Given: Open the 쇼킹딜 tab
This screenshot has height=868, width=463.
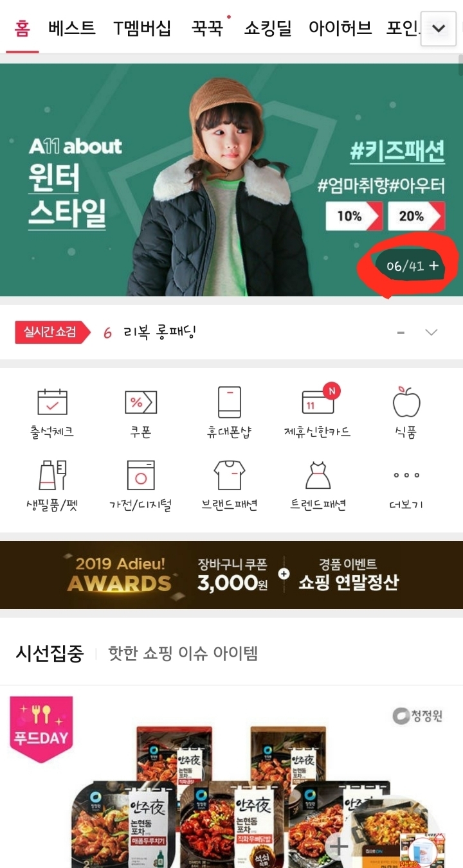Looking at the screenshot, I should pyautogui.click(x=268, y=28).
